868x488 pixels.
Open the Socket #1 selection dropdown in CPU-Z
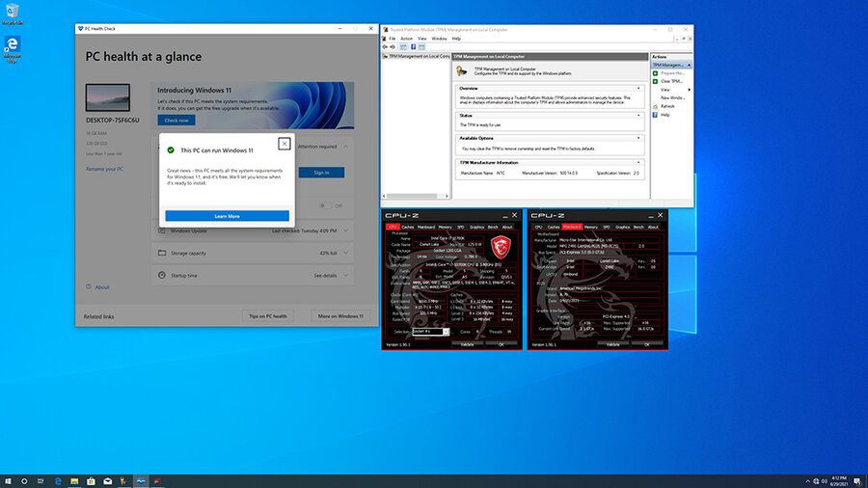click(x=430, y=331)
